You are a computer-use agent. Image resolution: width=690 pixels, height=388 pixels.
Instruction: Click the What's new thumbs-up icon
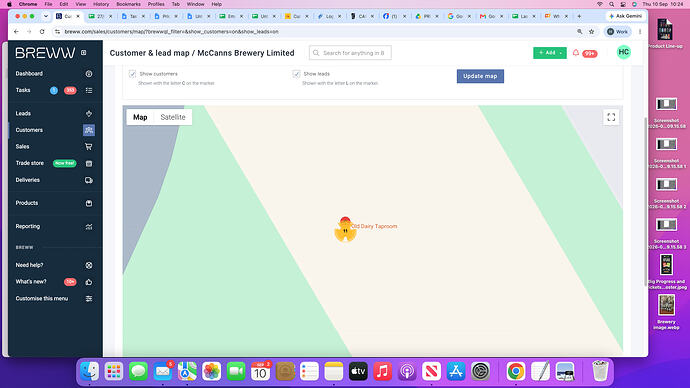tap(89, 282)
